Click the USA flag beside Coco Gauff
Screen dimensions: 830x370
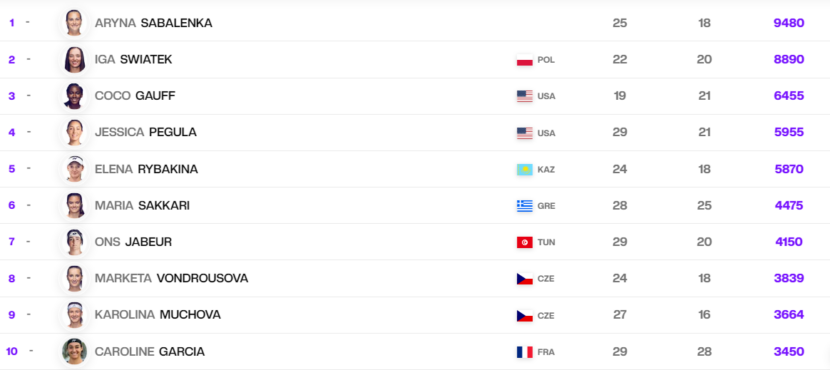coord(525,96)
